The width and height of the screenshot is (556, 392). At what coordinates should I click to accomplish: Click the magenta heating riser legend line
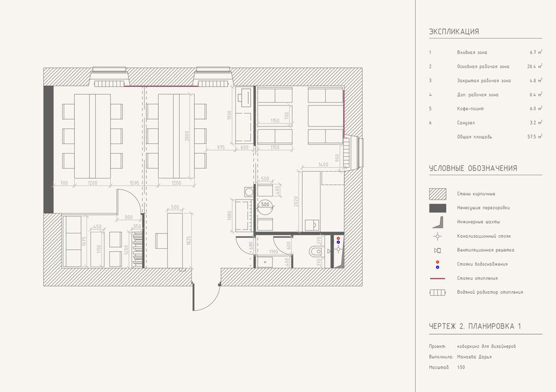[437, 278]
